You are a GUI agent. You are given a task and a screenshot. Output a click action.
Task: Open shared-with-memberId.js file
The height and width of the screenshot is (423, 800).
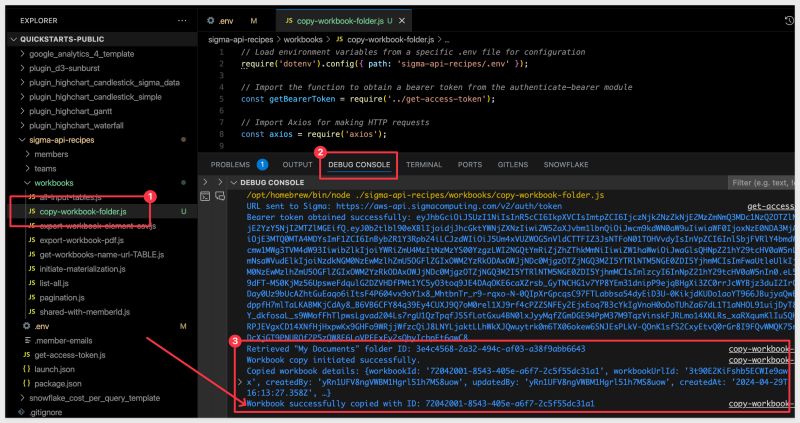84,312
